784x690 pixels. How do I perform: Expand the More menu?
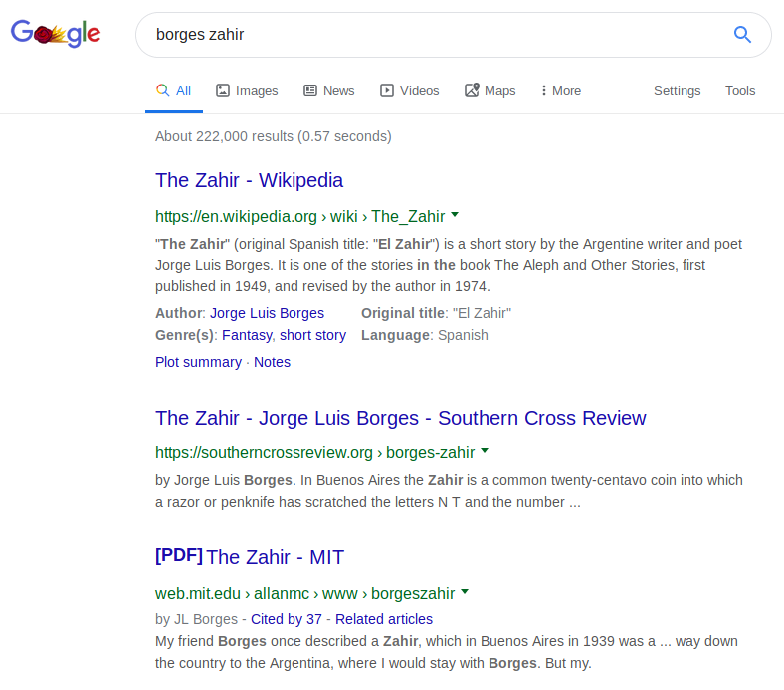click(561, 90)
